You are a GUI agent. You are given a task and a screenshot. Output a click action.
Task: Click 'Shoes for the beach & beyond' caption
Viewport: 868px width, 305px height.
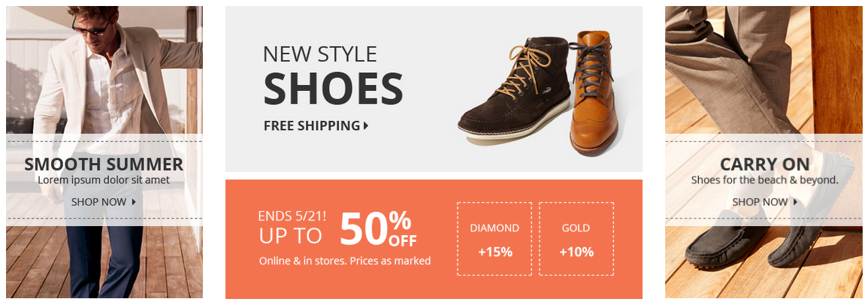click(765, 180)
